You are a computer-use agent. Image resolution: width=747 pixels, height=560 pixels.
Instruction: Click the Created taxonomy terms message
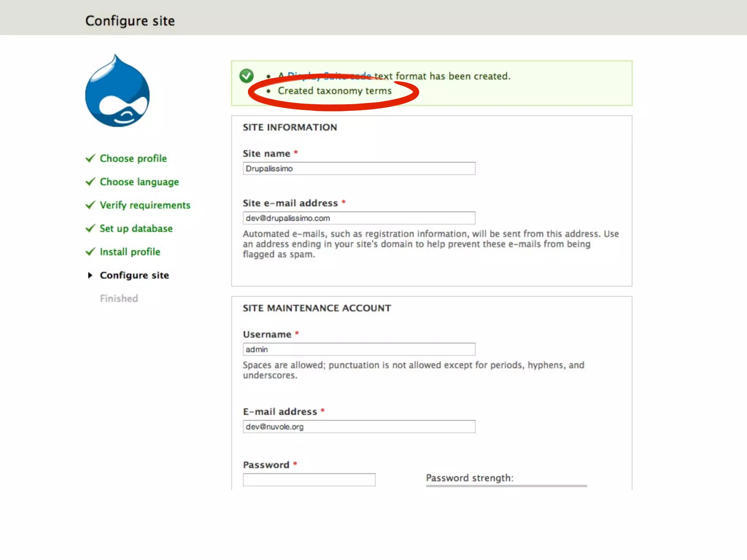tap(334, 91)
